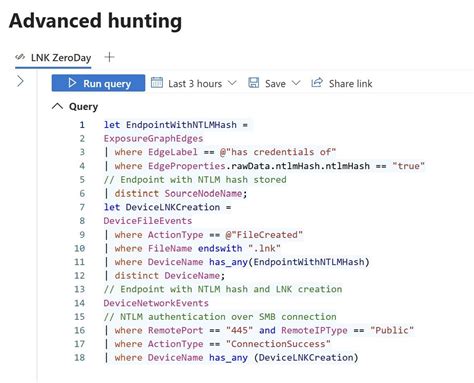Click DeviceFileEvents on line 8
The height and width of the screenshot is (383, 474).
coord(148,221)
